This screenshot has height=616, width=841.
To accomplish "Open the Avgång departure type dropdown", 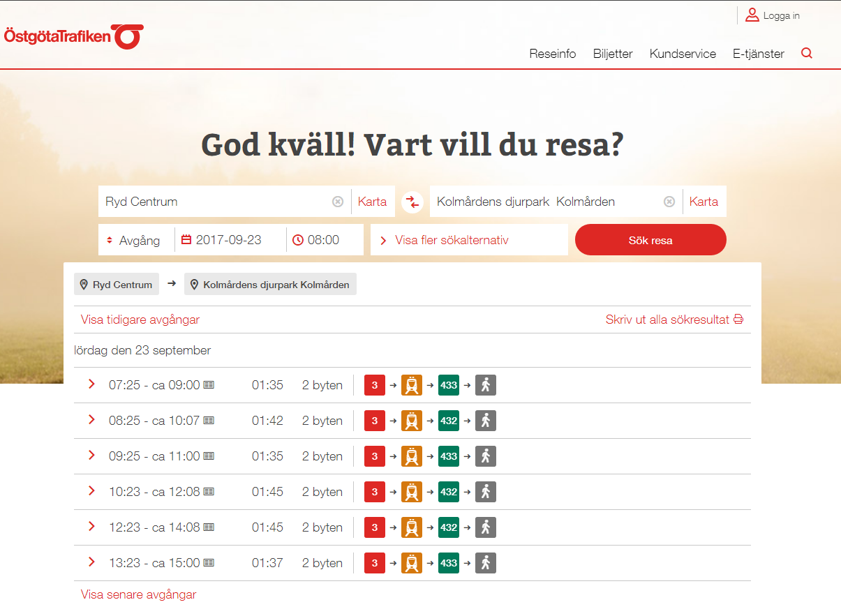I will click(x=135, y=239).
